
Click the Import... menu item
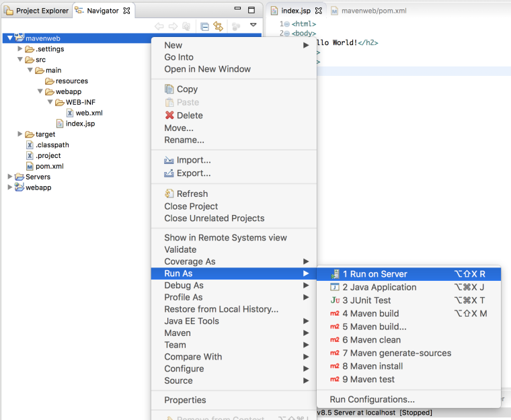[x=234, y=160]
